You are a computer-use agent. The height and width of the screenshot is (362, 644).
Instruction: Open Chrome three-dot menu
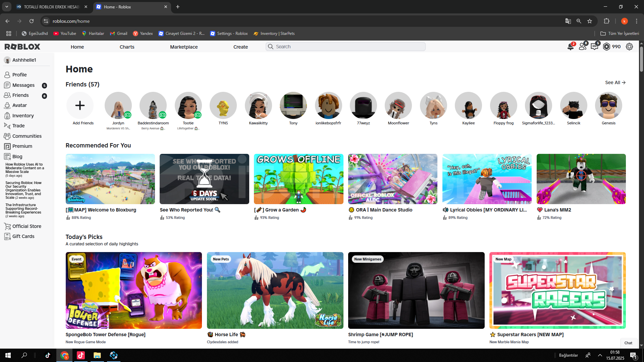click(636, 21)
